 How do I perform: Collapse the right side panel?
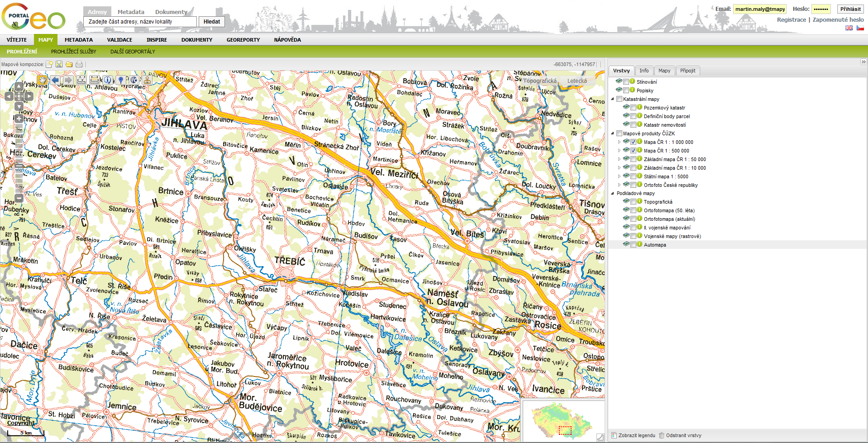(863, 62)
